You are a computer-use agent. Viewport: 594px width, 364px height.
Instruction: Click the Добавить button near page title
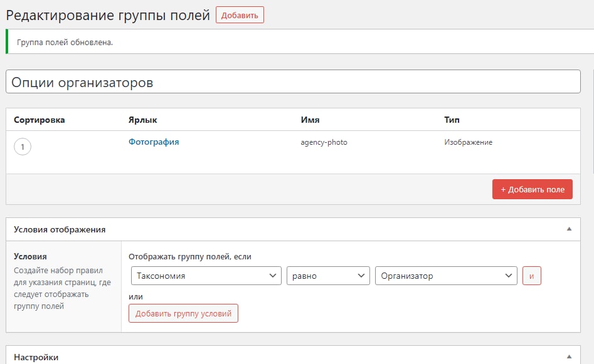point(240,16)
